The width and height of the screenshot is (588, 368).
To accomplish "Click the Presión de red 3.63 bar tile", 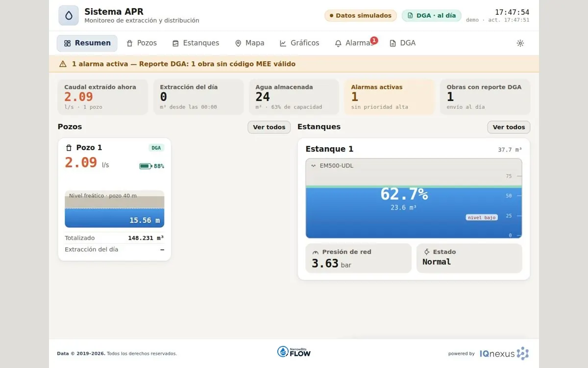I will [x=359, y=259].
